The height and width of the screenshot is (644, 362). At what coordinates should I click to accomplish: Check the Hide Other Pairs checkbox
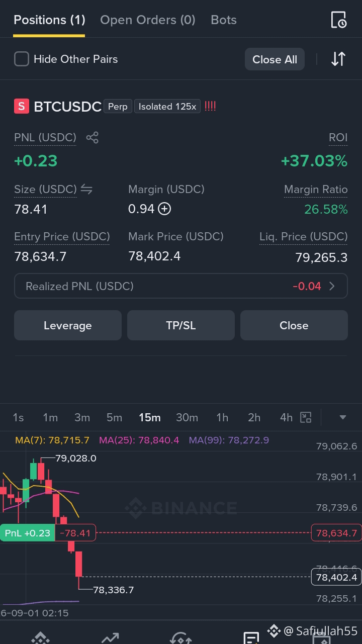[22, 59]
